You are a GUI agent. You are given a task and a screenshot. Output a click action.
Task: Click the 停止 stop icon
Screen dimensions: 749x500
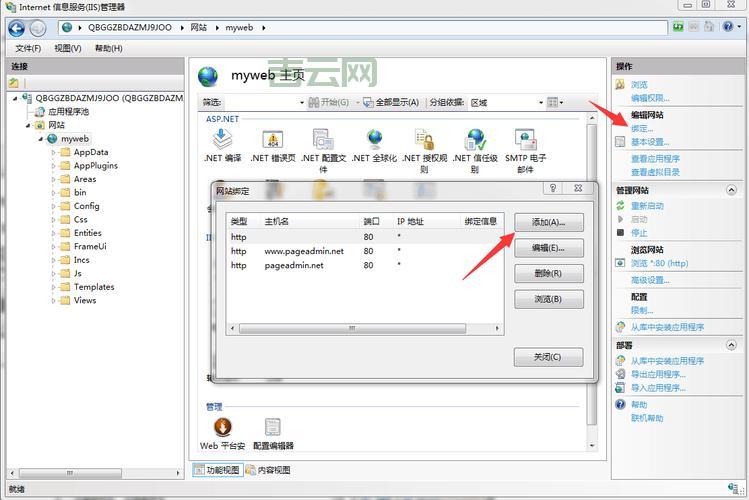pyautogui.click(x=620, y=233)
